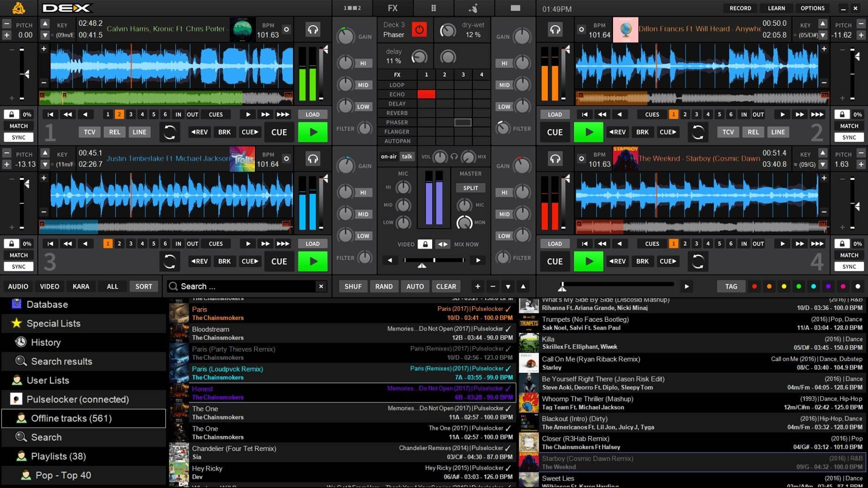This screenshot has width=868, height=488.
Task: Click the pitch lock icon on Deck 1
Action: click(x=10, y=114)
